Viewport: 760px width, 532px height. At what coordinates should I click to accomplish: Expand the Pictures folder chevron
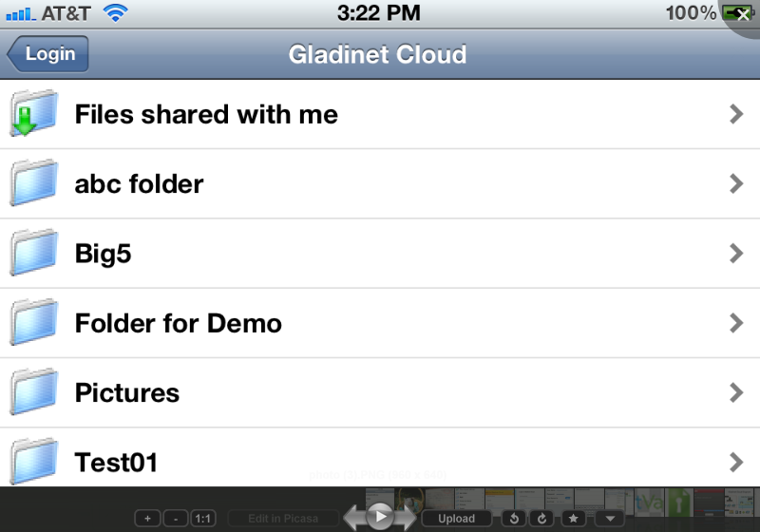coord(735,392)
